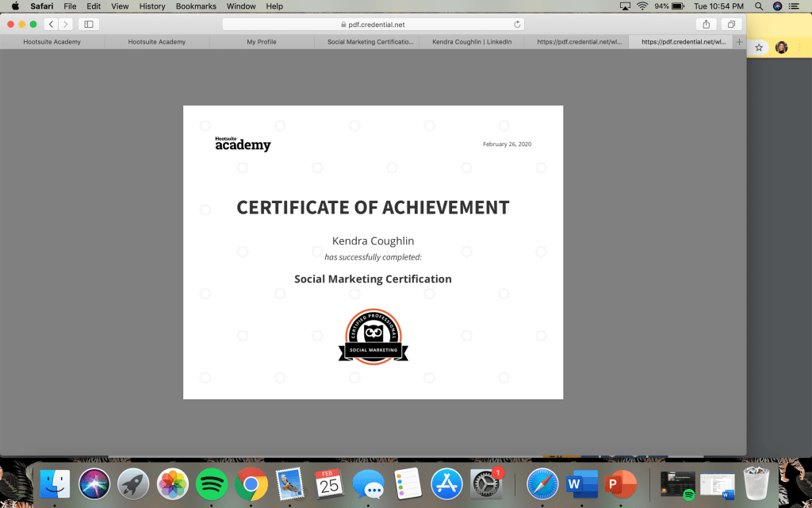Show all tabs overview button
Viewport: 812px width, 508px height.
click(731, 25)
